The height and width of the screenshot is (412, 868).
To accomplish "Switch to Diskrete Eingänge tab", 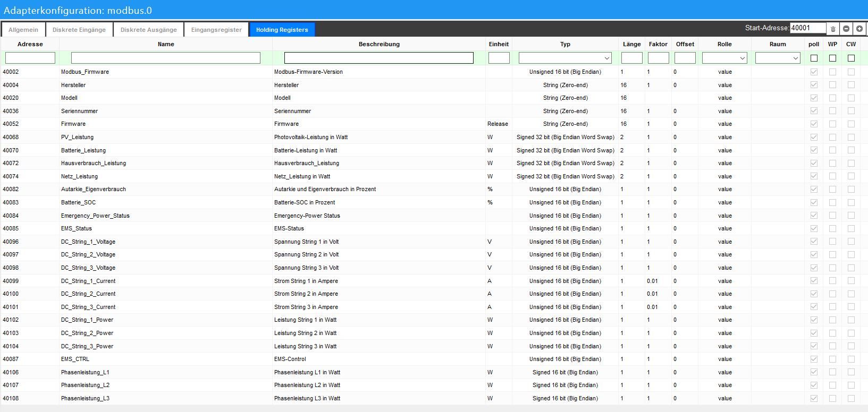I will pyautogui.click(x=79, y=30).
